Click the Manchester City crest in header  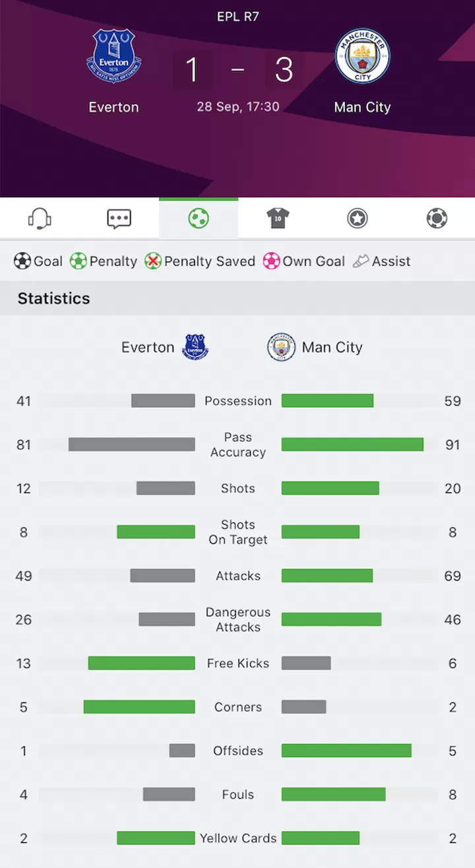point(362,56)
